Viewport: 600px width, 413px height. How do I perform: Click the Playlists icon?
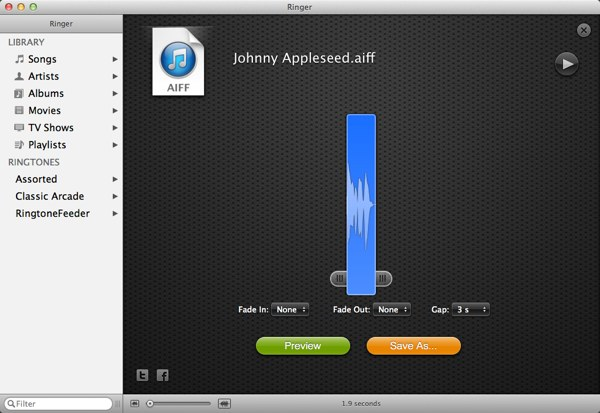19,144
